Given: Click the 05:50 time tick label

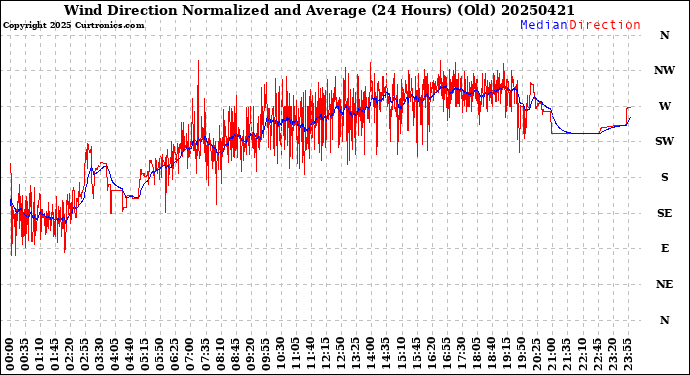Looking at the screenshot, I should [160, 354].
